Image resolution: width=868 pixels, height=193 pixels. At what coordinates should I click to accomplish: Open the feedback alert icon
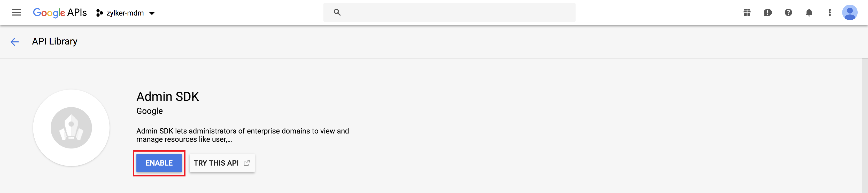click(768, 13)
